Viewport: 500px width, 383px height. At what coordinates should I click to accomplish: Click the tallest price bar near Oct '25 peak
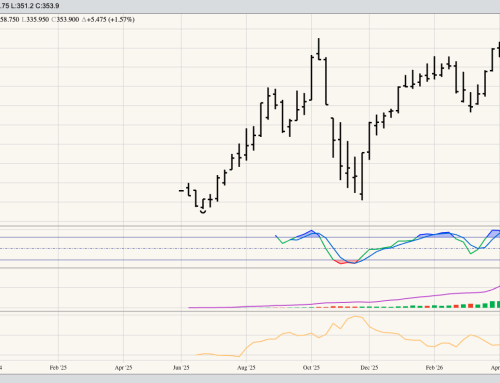tap(319, 49)
